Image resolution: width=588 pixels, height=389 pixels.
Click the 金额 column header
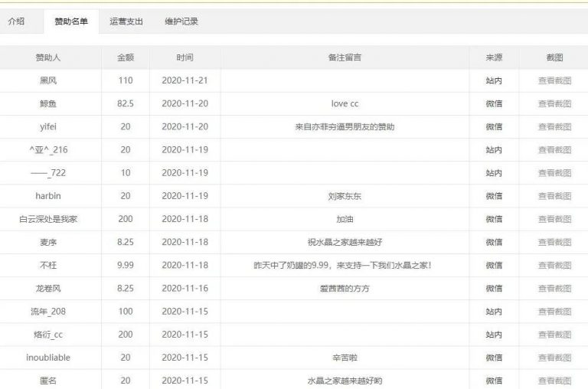[126, 57]
